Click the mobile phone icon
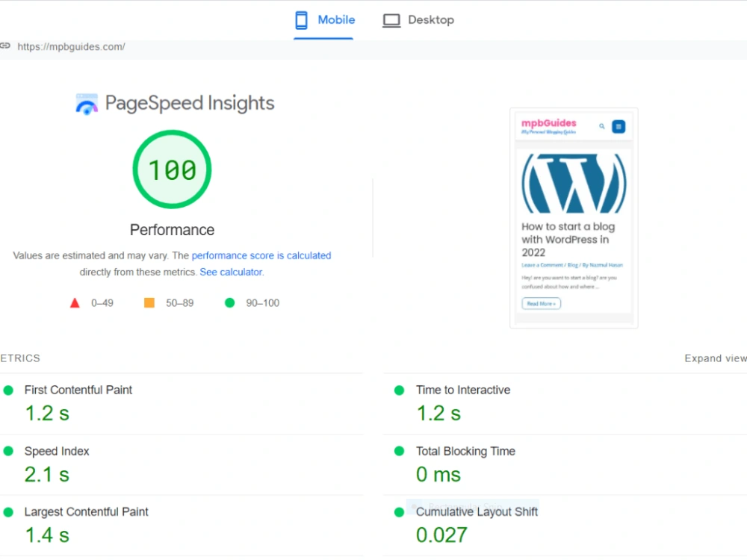 pos(301,20)
